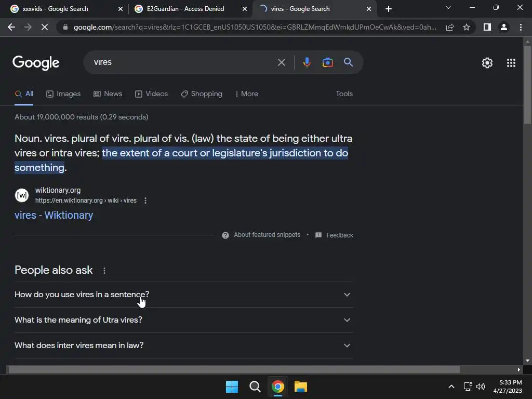The height and width of the screenshot is (399, 532).
Task: Click the vertical scrollbar thumb
Action: pyautogui.click(x=527, y=85)
